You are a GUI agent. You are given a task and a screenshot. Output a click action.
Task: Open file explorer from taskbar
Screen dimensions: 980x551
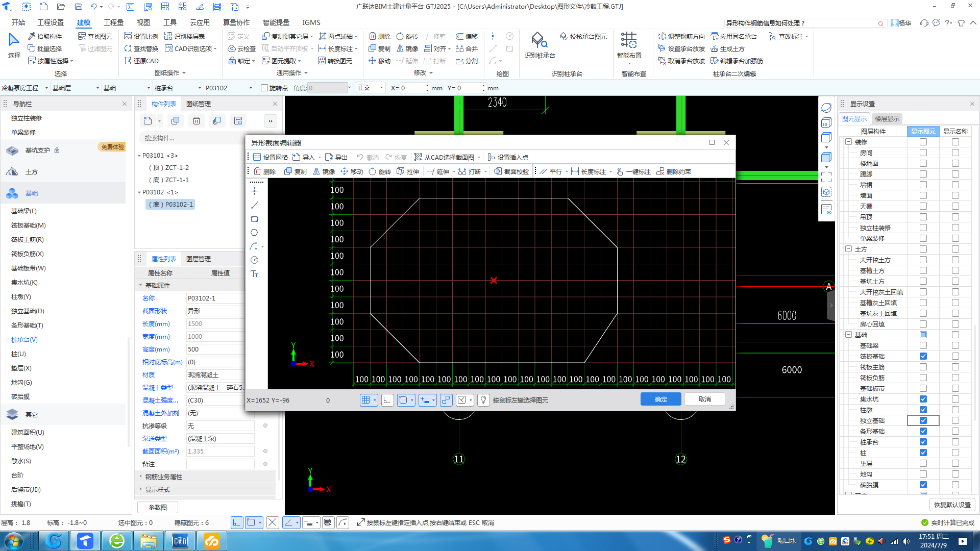(x=149, y=541)
